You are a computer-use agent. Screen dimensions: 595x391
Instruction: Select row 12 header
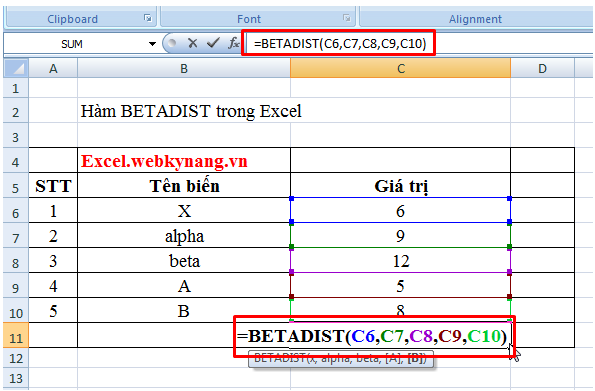point(16,358)
